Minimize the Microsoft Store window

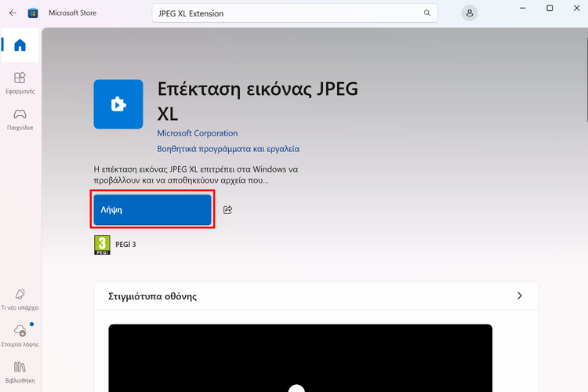pyautogui.click(x=522, y=9)
